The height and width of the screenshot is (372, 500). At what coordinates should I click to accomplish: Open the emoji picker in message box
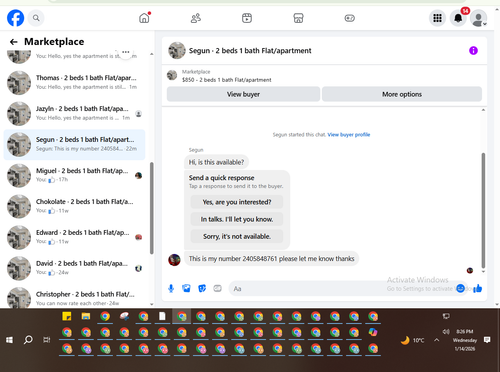[460, 288]
